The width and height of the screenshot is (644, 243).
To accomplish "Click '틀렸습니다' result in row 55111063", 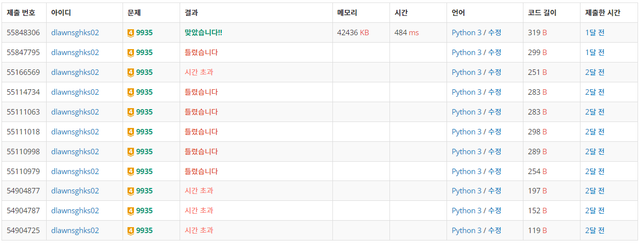I will click(x=201, y=112).
